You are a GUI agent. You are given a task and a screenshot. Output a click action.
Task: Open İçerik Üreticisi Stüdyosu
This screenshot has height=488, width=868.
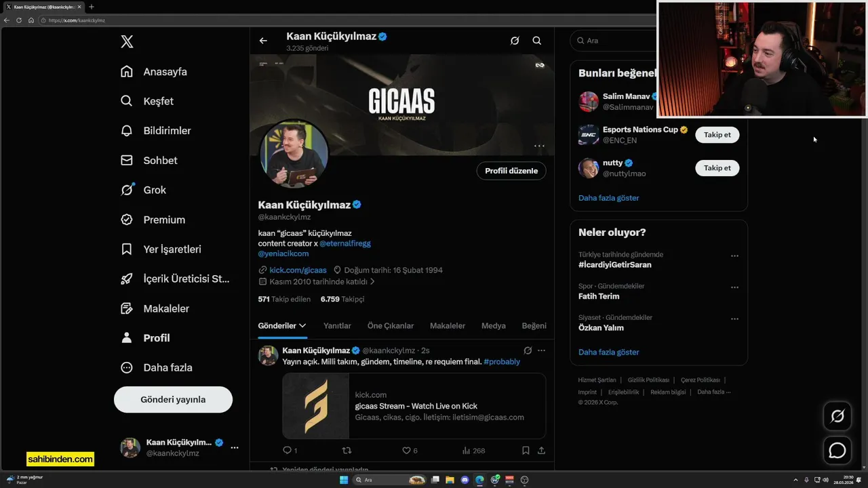point(176,279)
